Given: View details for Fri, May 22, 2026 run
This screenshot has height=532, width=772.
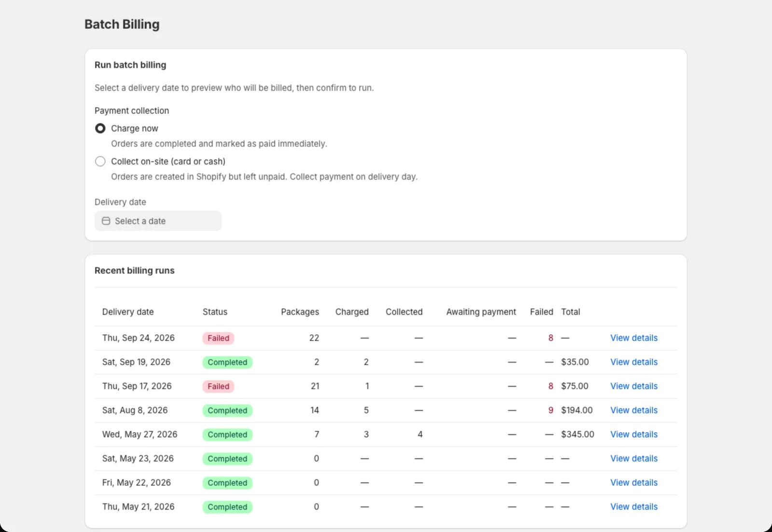Looking at the screenshot, I should pyautogui.click(x=634, y=483).
